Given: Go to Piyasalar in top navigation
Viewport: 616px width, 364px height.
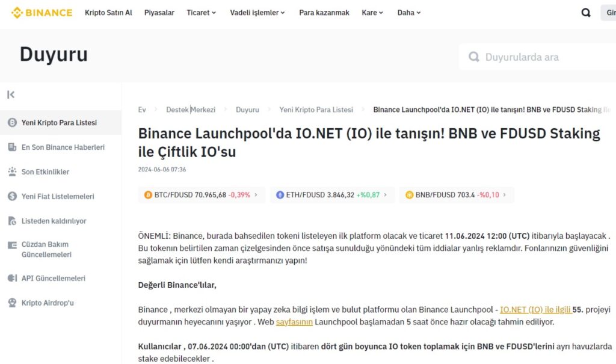Looking at the screenshot, I should pyautogui.click(x=159, y=13).
